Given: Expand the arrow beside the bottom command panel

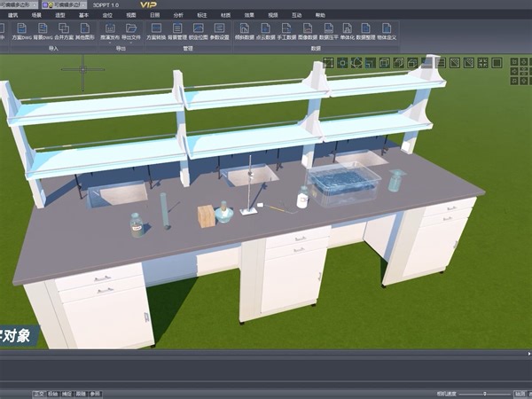Looking at the screenshot, I should click(529, 354).
